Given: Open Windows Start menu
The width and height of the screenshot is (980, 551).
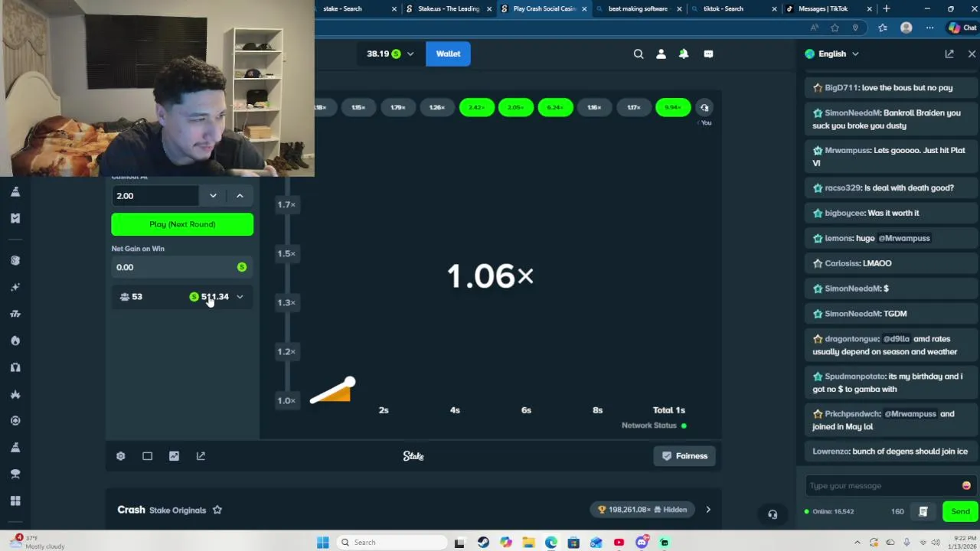Looking at the screenshot, I should click(322, 543).
